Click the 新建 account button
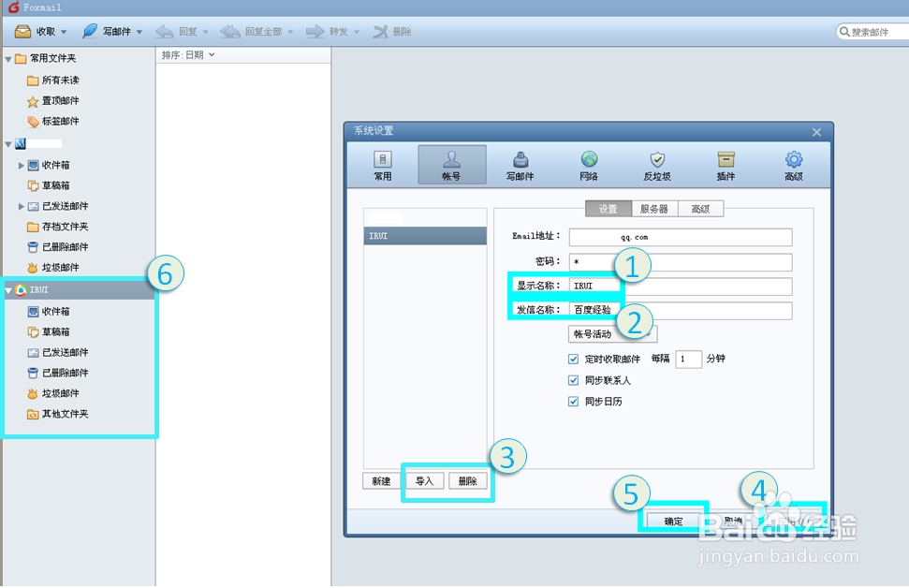 [381, 481]
